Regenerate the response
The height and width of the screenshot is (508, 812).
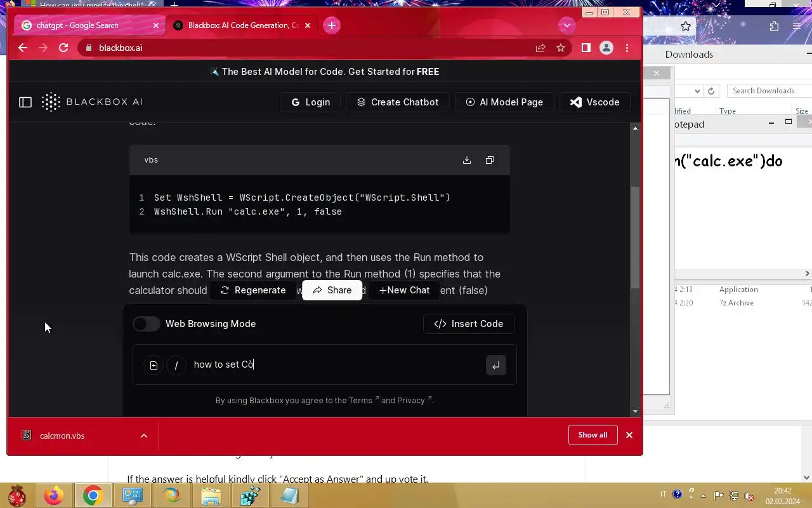[x=253, y=290]
